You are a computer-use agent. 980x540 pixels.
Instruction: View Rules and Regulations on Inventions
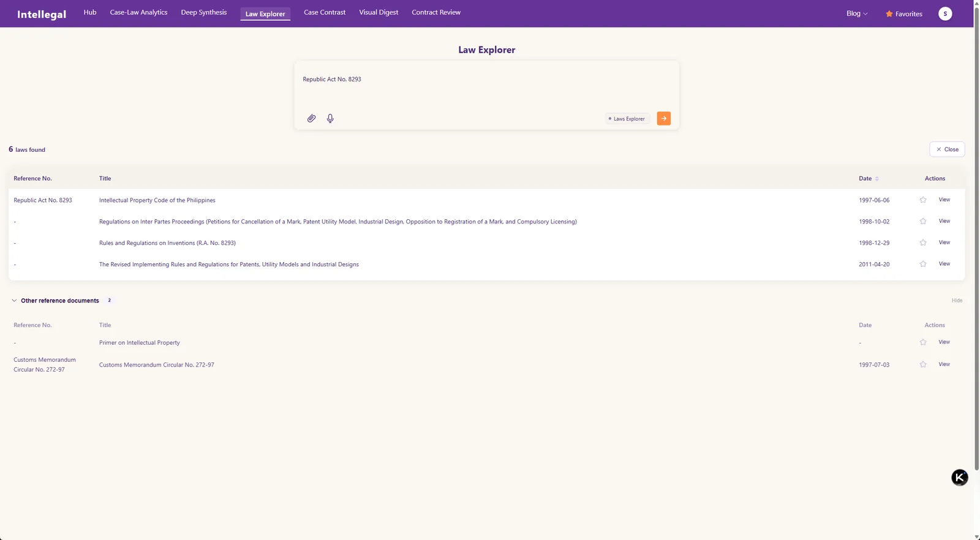click(944, 242)
